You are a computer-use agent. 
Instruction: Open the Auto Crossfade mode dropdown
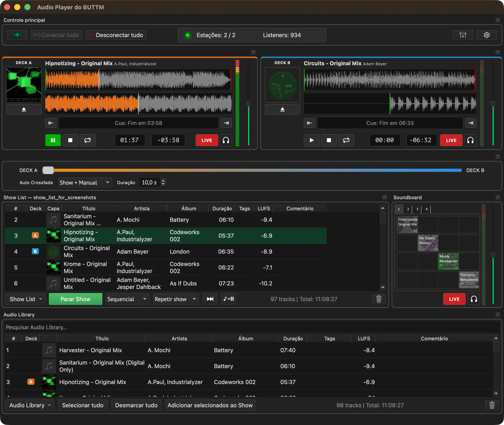pyautogui.click(x=85, y=183)
